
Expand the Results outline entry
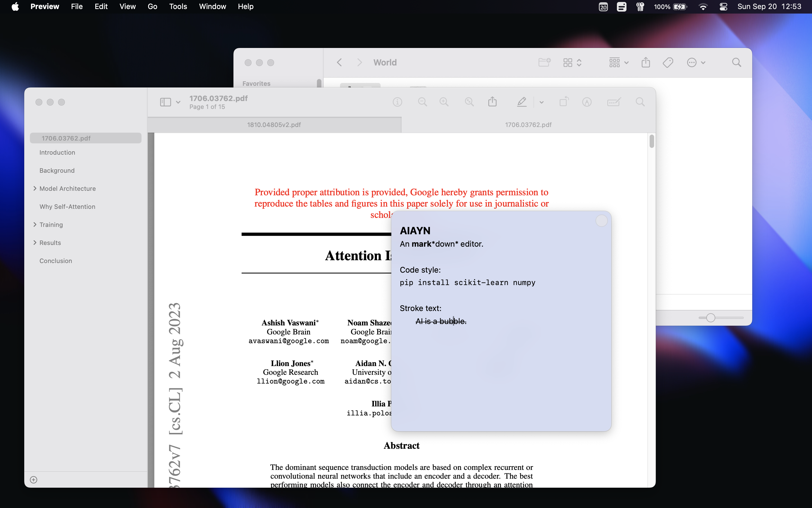[x=35, y=243]
